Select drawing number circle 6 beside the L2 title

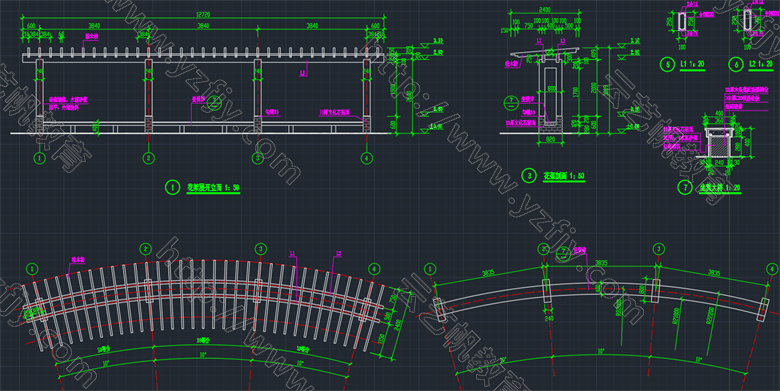point(736,64)
